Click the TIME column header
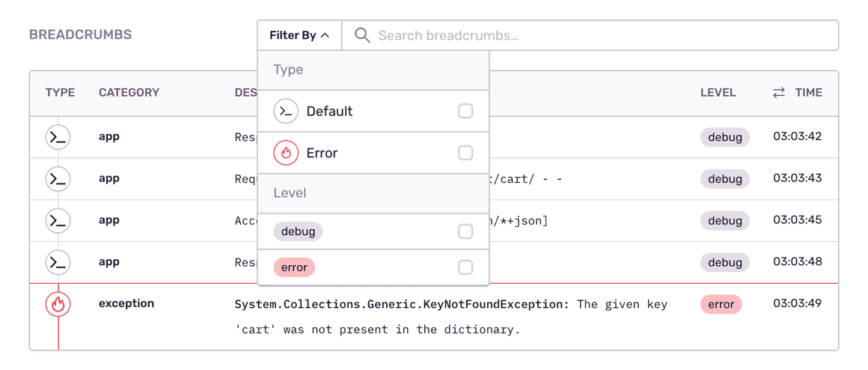 [x=808, y=93]
